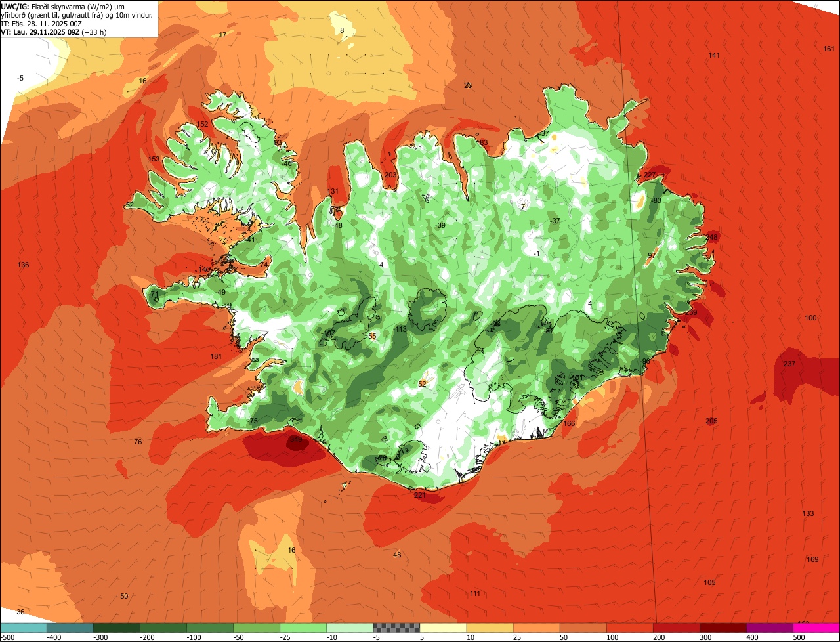Viewport: 840px width, 642px height.
Task: Click the green -50 to -25 legend swatch
Action: pos(257,628)
